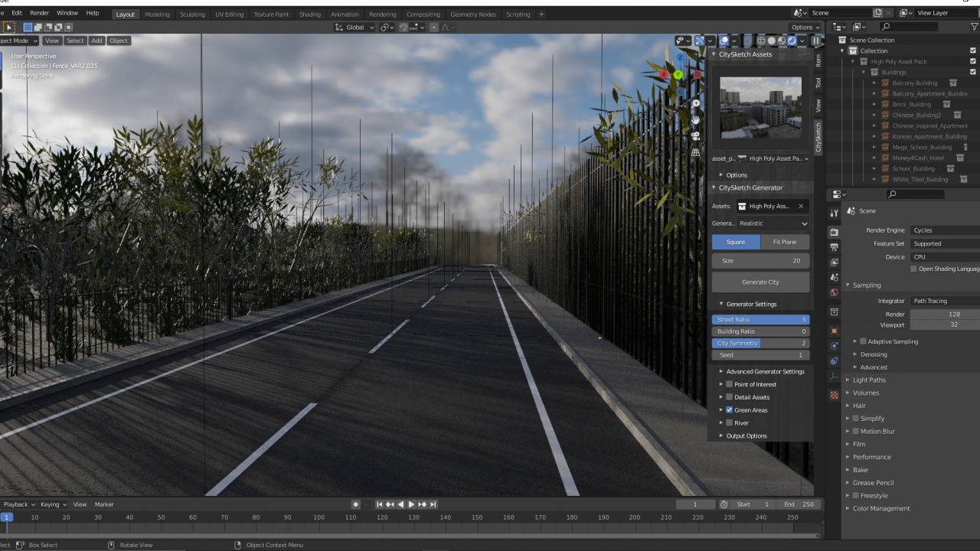The height and width of the screenshot is (551, 980).
Task: Click the CitySketch asset preview thumbnail
Action: (x=760, y=108)
